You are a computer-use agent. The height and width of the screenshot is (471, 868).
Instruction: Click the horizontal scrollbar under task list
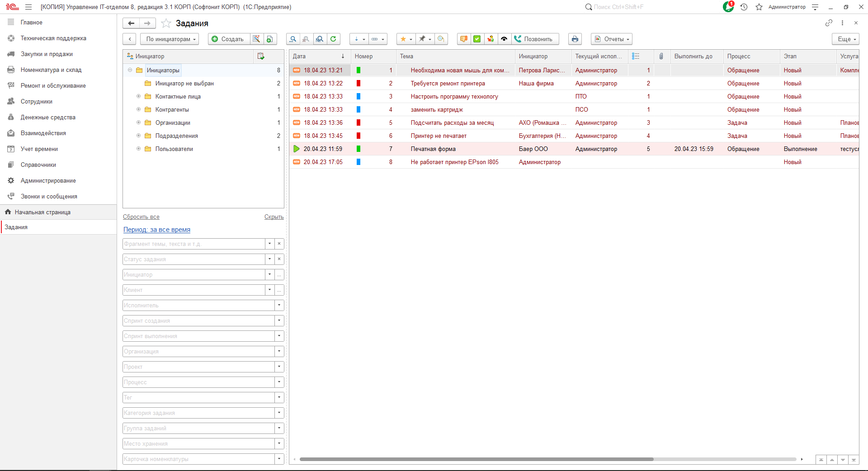[476, 459]
